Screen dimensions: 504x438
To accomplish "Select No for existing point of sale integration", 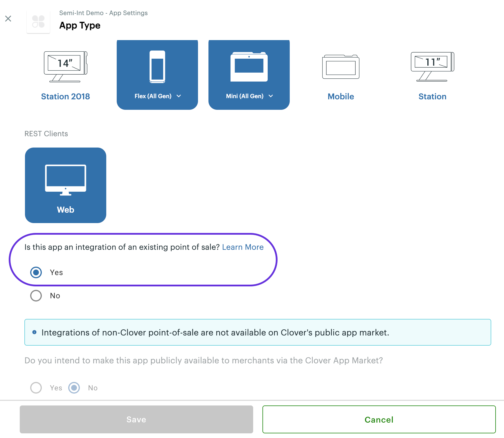I will 36,296.
